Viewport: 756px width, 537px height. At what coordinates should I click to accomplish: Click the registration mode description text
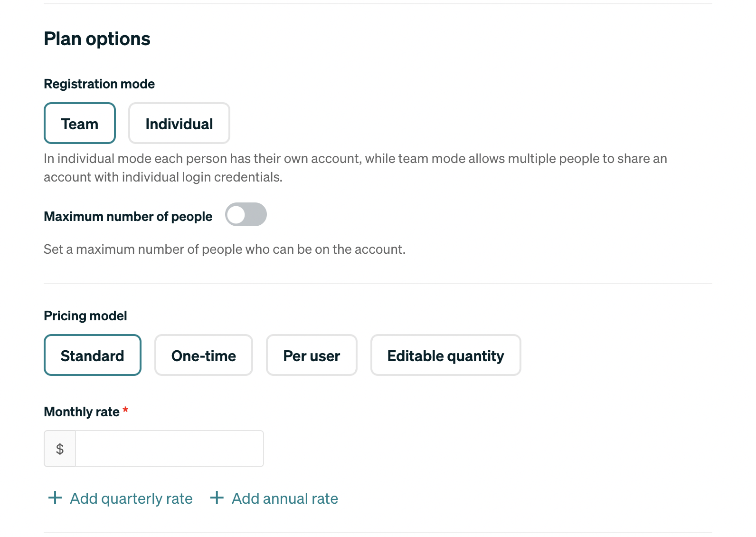[x=355, y=168]
